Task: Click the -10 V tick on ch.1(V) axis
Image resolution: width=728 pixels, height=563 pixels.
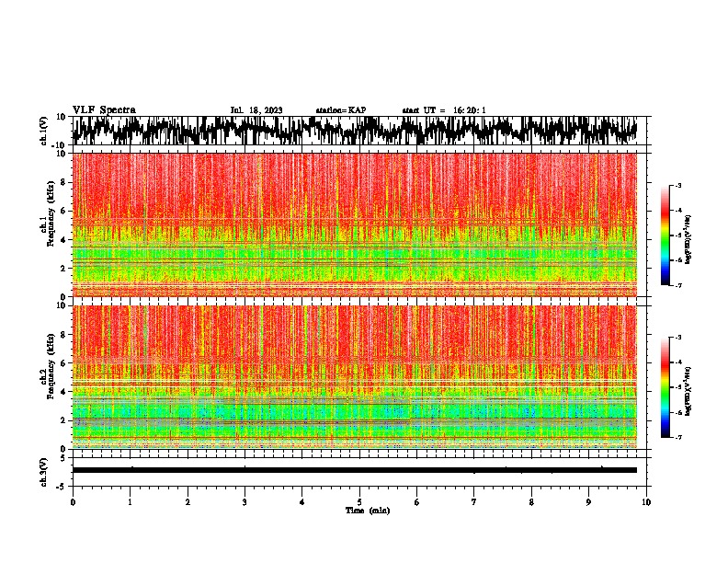Action: (60, 144)
